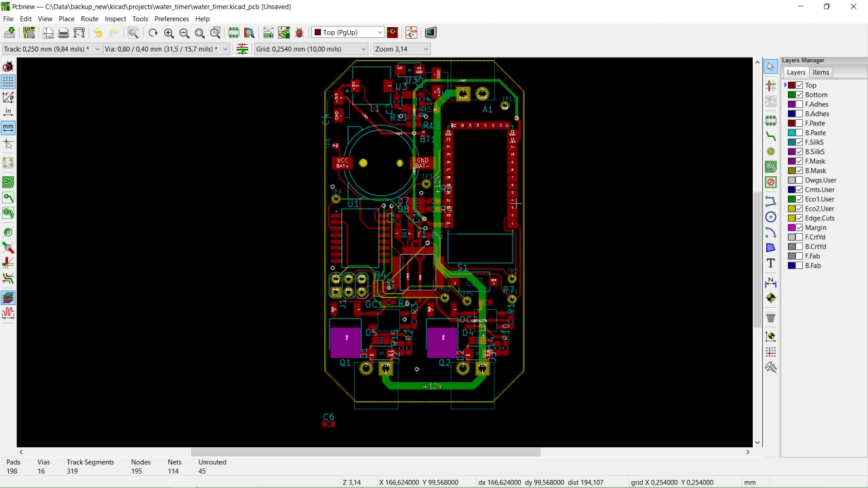Switch to the Items tab
Image resolution: width=868 pixels, height=488 pixels.
pyautogui.click(x=821, y=73)
